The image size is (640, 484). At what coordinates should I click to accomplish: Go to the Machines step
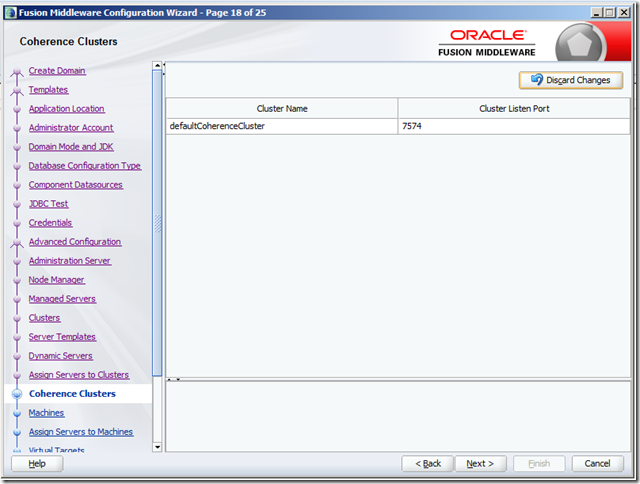click(x=46, y=413)
